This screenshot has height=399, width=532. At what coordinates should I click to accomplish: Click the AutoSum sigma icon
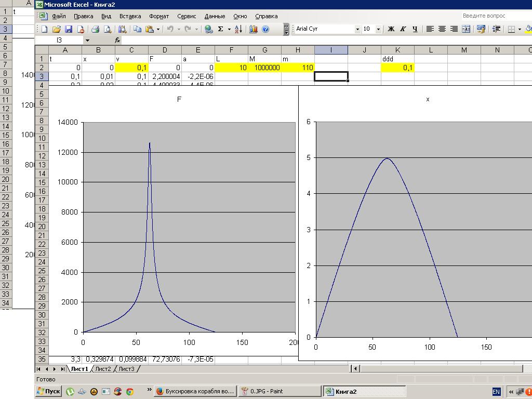point(220,29)
